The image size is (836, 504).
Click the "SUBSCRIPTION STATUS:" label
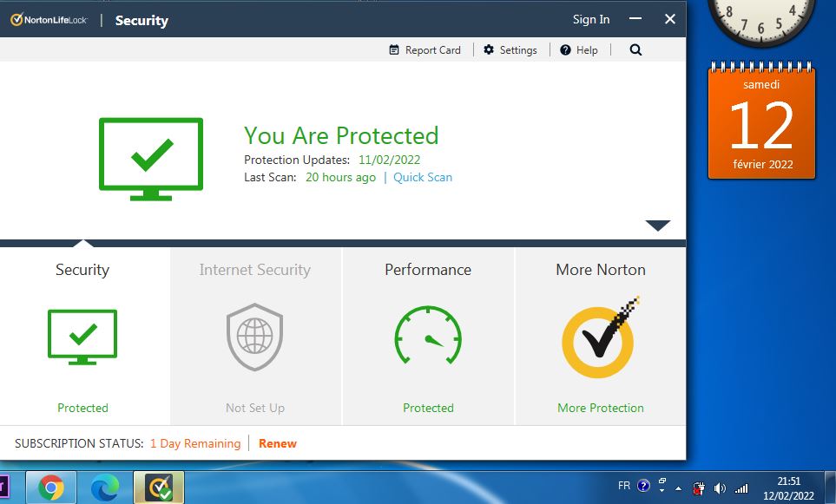(x=79, y=443)
